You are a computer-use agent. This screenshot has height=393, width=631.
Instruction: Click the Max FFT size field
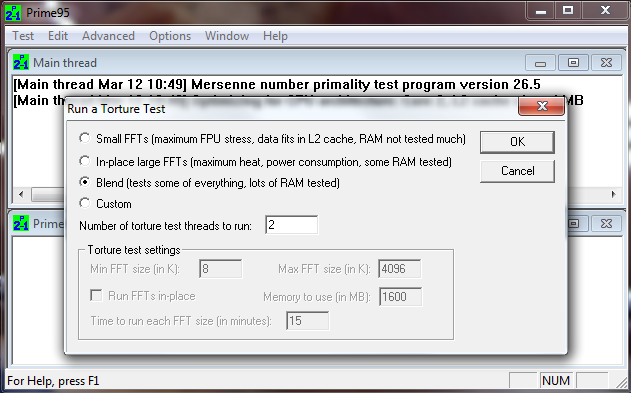pos(400,269)
